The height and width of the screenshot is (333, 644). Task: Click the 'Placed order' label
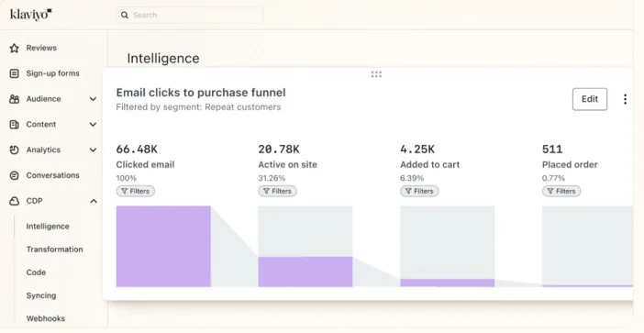[570, 164]
